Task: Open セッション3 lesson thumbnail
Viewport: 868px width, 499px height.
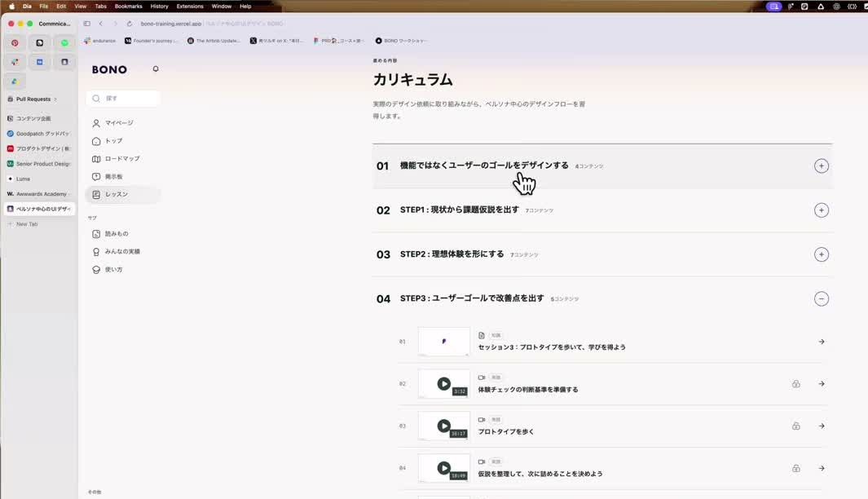Action: pyautogui.click(x=443, y=342)
